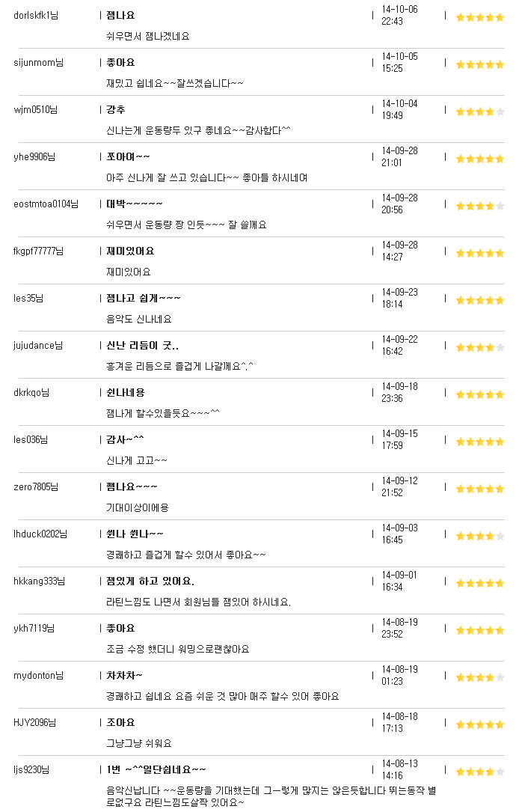
Task: Click star rating on ljs9230's review
Action: click(480, 772)
